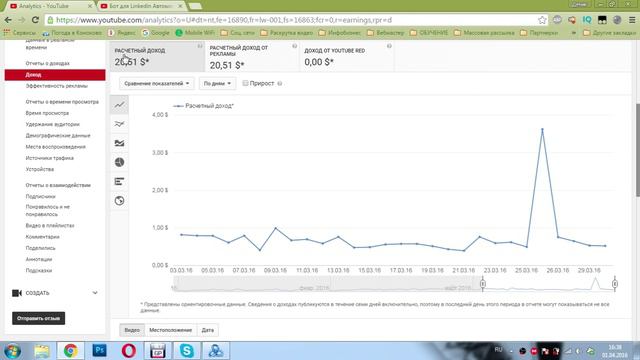Click help icon next to Прирост
The width and height of the screenshot is (640, 360).
(280, 83)
